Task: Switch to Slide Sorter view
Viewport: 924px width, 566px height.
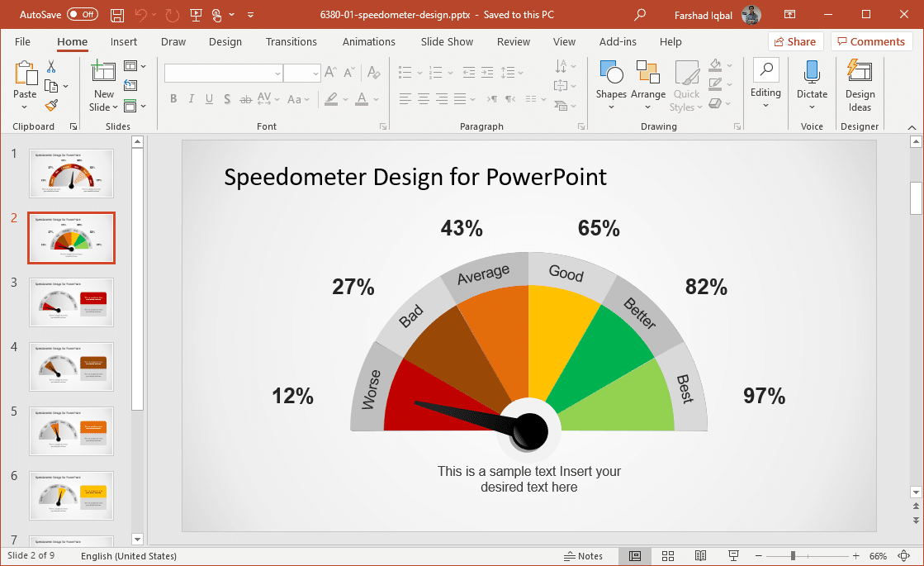Action: (668, 556)
